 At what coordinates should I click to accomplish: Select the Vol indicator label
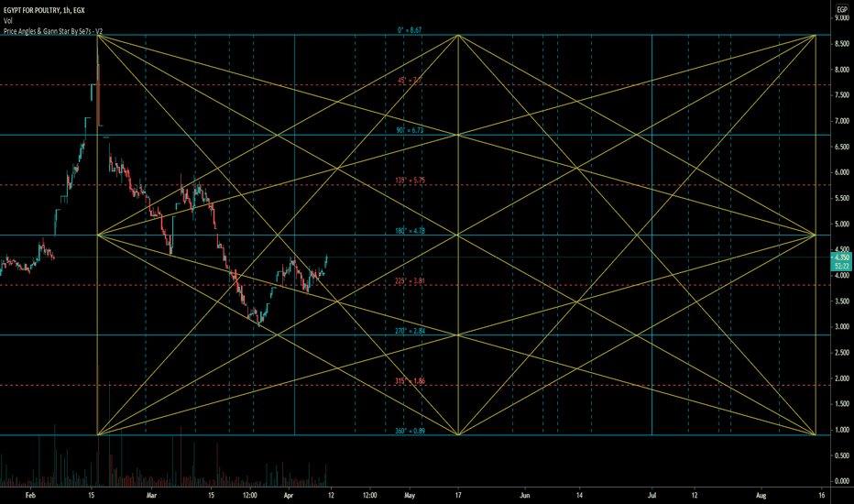pyautogui.click(x=7, y=21)
